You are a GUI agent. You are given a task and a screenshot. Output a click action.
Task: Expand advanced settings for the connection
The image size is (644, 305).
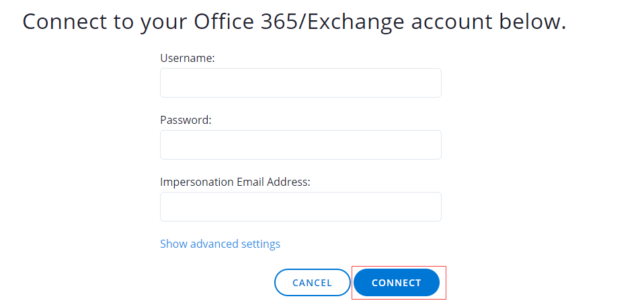tap(220, 244)
